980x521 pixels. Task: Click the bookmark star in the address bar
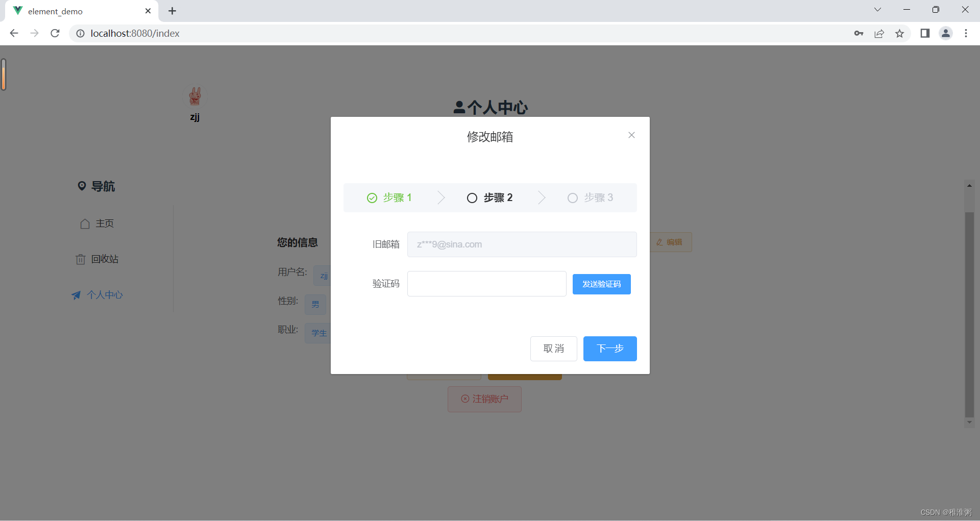click(x=900, y=33)
